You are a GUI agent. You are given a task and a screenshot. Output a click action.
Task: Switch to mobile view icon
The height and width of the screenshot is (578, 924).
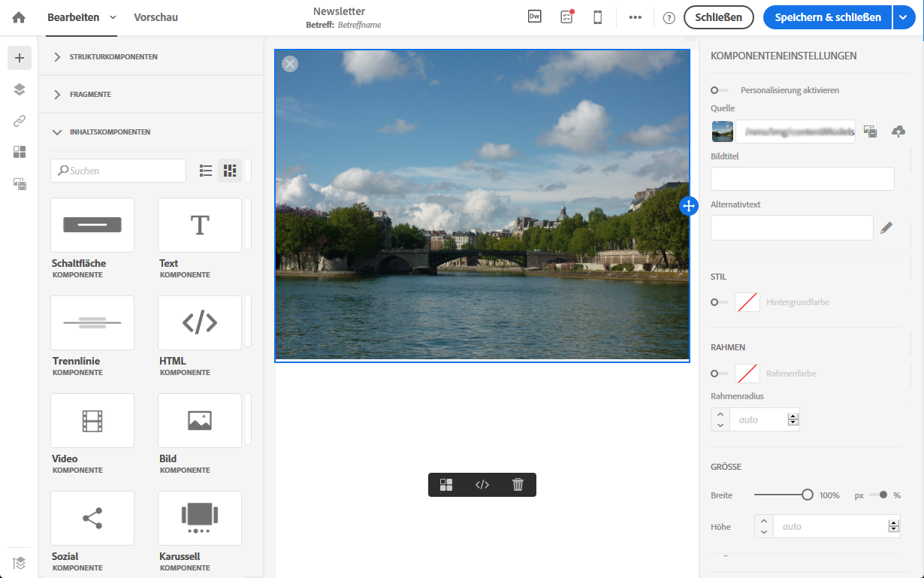598,17
